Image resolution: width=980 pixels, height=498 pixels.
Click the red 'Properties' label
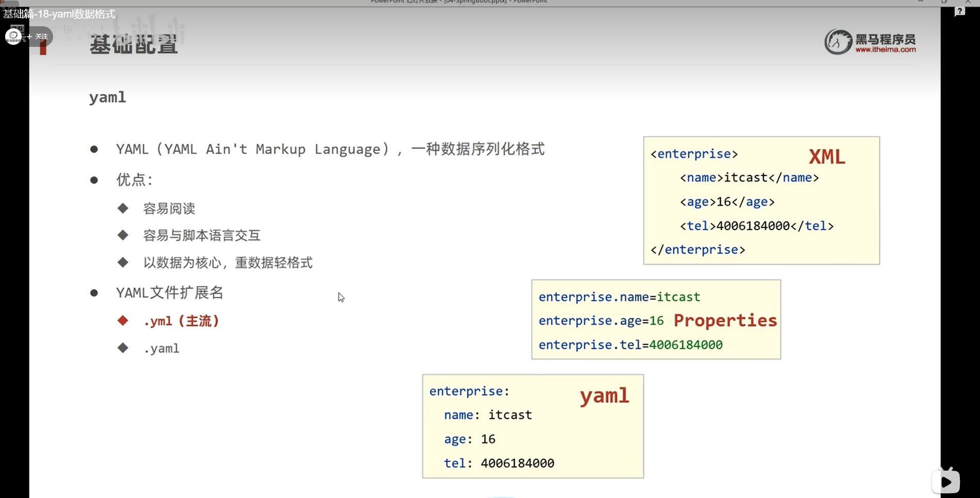[x=725, y=321]
